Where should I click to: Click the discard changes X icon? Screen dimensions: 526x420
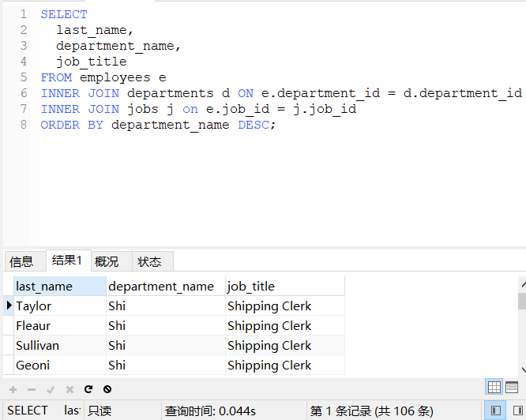(70, 389)
